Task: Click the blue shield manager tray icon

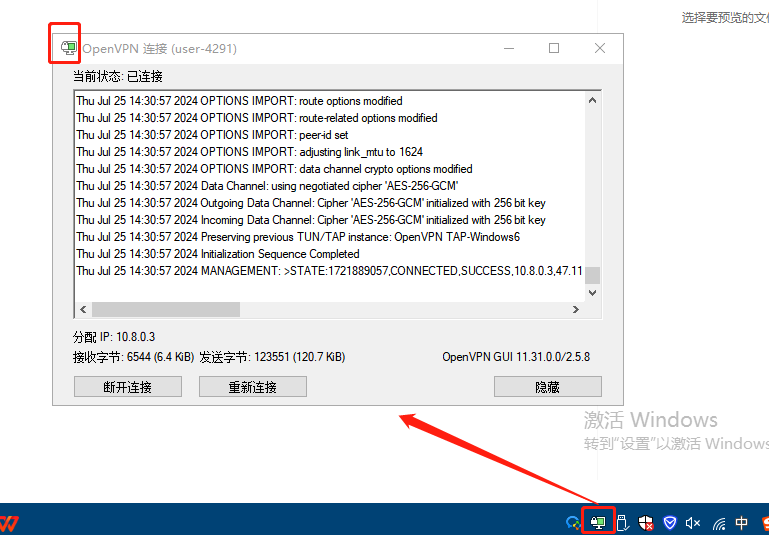Action: (x=670, y=522)
